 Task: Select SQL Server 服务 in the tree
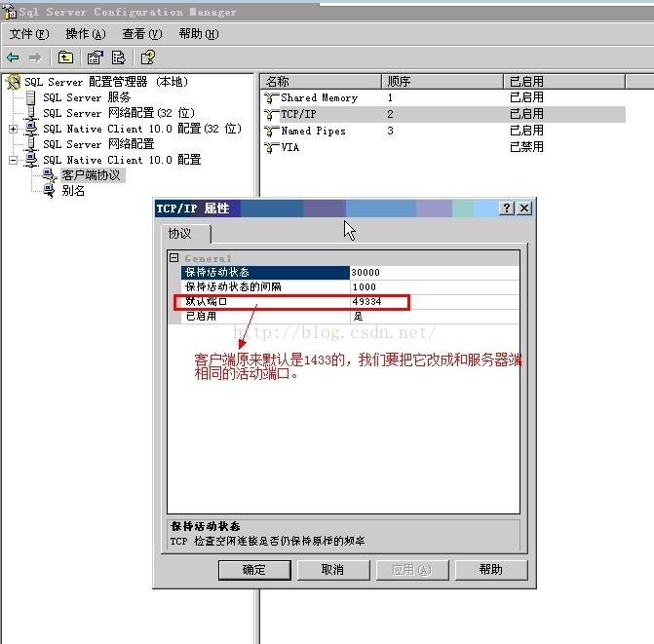tap(87, 97)
